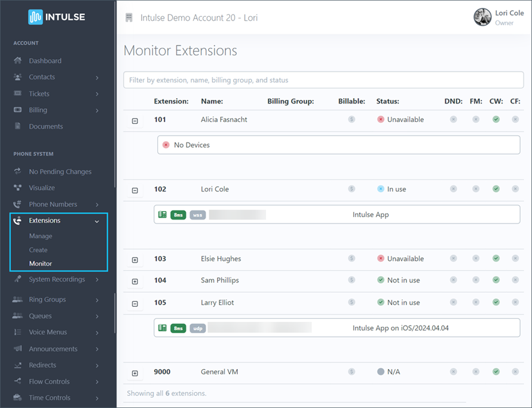Expand the Contacts submenu chevron
The image size is (532, 408).
click(x=97, y=78)
